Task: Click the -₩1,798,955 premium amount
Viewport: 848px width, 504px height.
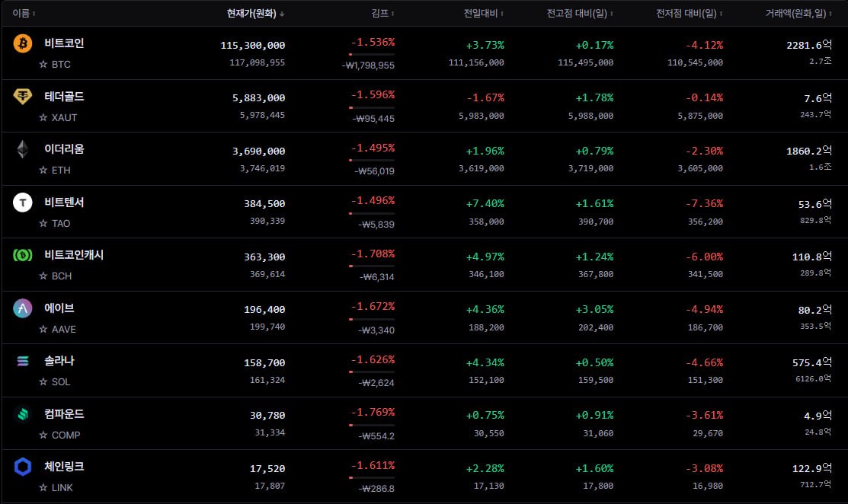Action: pos(368,65)
